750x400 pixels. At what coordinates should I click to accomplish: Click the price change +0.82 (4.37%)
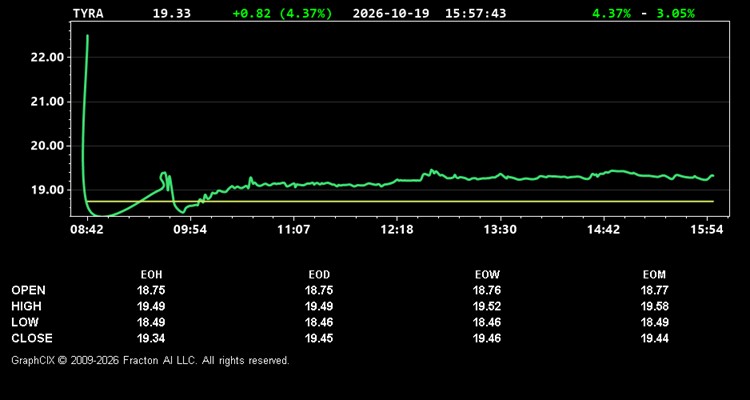(282, 13)
